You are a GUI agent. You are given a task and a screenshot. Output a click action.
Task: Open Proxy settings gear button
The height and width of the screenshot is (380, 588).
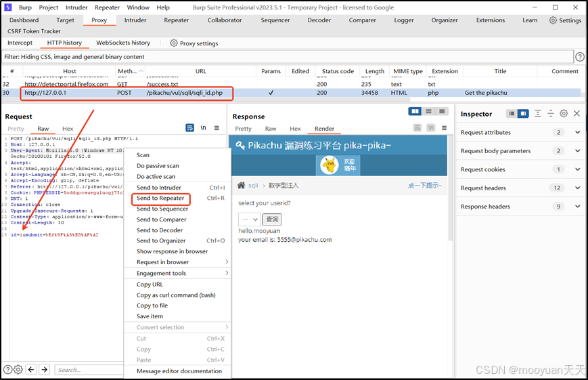point(194,43)
